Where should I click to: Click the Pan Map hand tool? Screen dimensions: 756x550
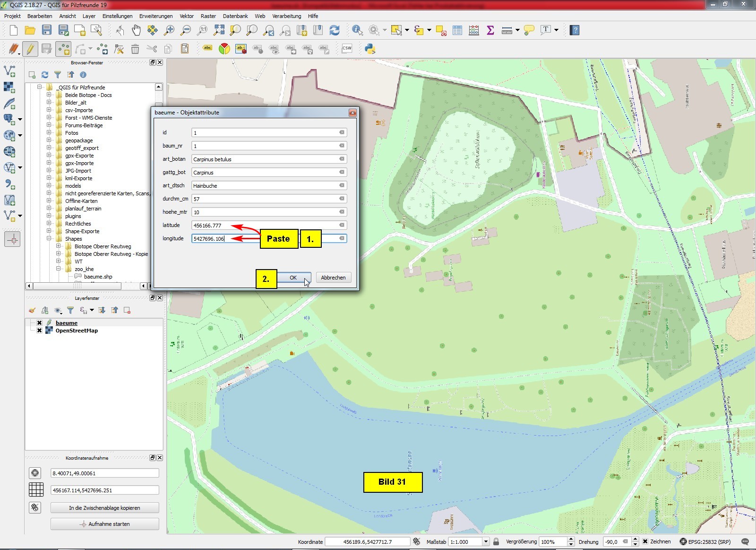click(136, 31)
